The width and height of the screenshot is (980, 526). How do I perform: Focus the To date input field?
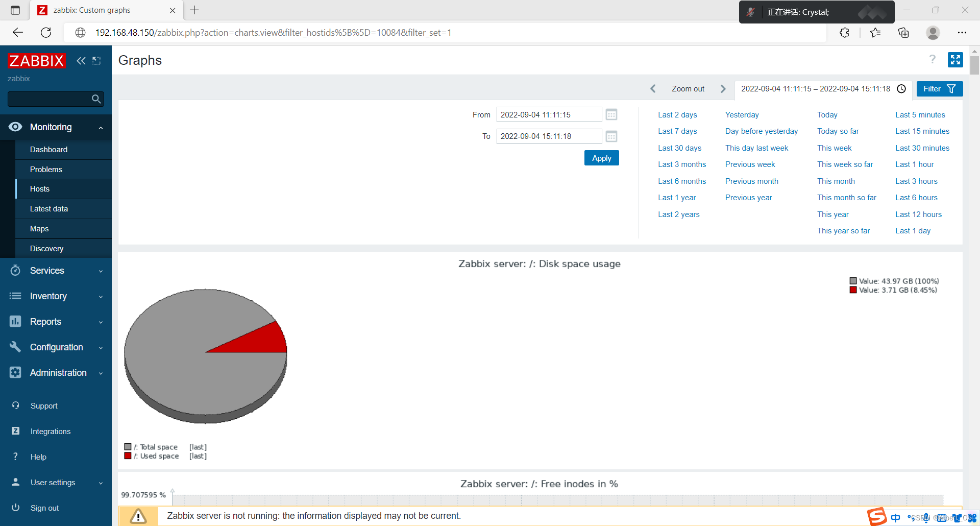pos(549,136)
